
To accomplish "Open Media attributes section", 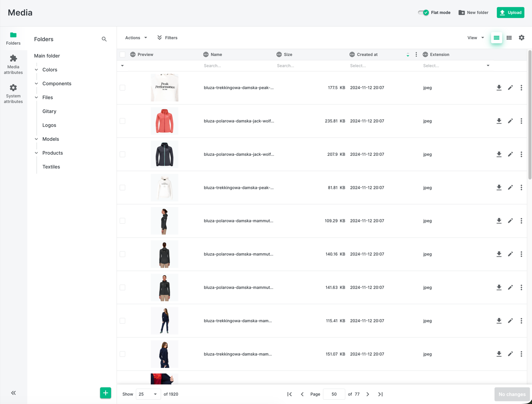I will [x=13, y=64].
